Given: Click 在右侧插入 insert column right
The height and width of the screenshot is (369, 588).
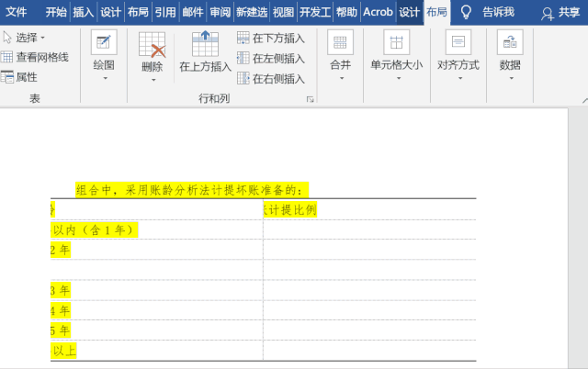Looking at the screenshot, I should coord(271,79).
